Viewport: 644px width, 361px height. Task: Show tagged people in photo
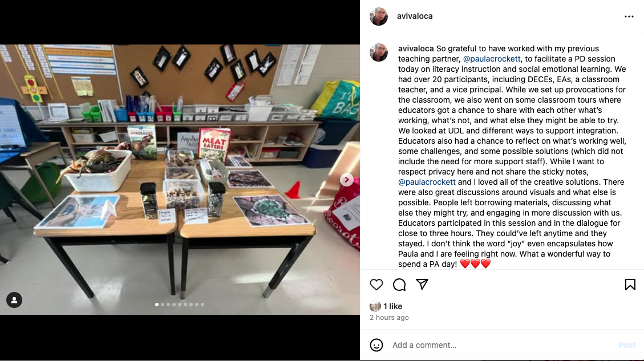tap(14, 300)
